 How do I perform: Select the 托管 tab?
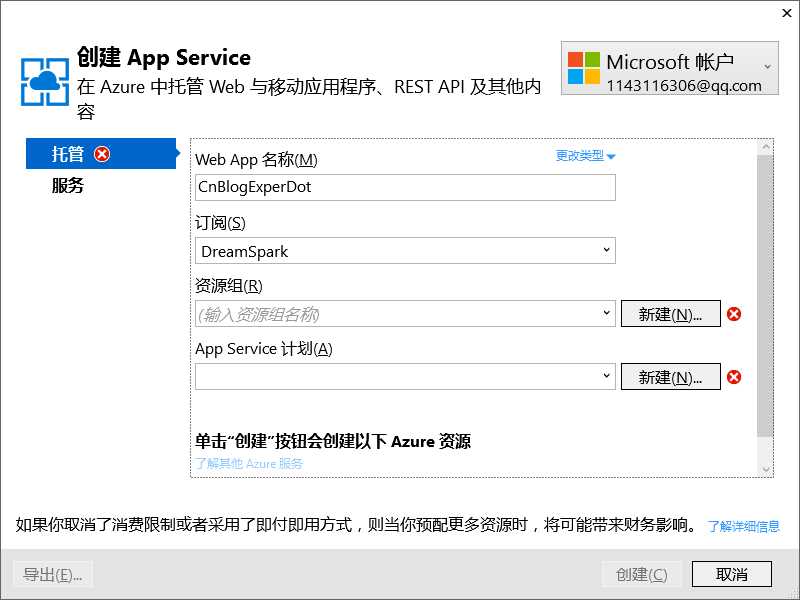pyautogui.click(x=68, y=154)
